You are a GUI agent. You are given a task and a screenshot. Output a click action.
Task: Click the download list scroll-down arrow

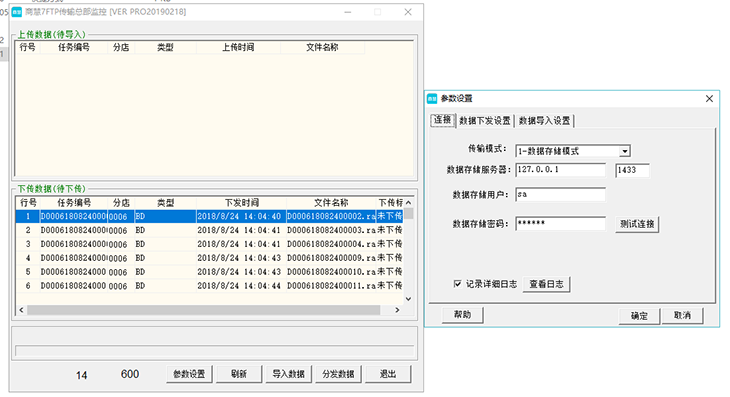[408, 299]
